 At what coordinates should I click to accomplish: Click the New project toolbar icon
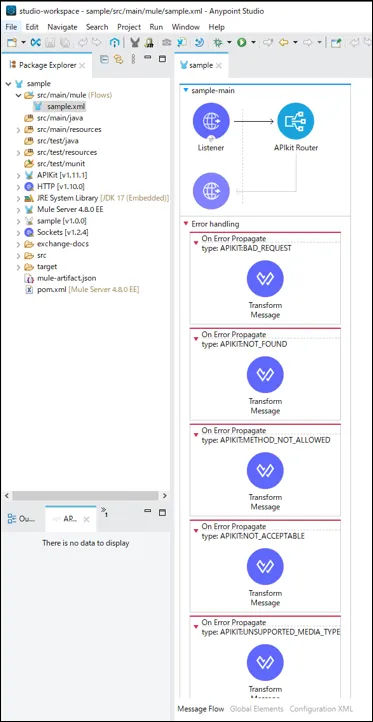12,42
